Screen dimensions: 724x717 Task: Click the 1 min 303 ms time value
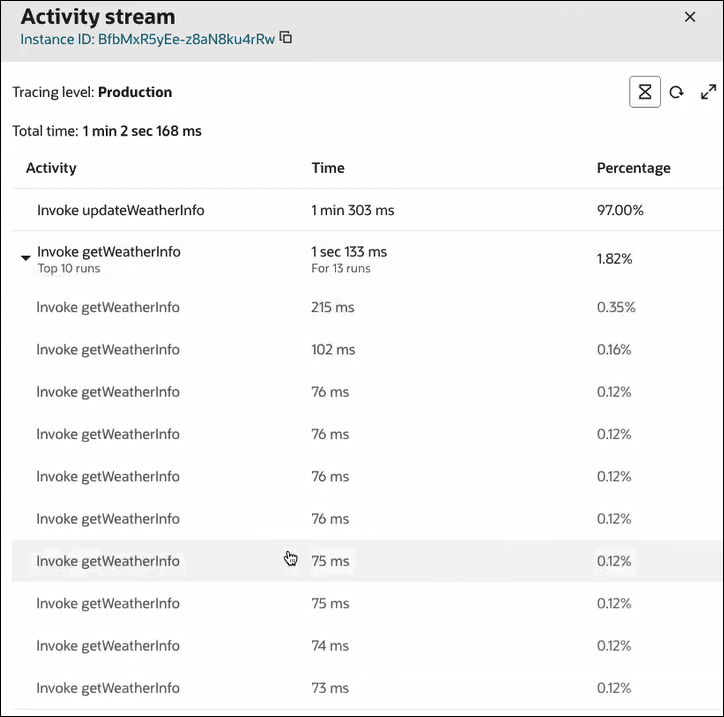tap(353, 210)
